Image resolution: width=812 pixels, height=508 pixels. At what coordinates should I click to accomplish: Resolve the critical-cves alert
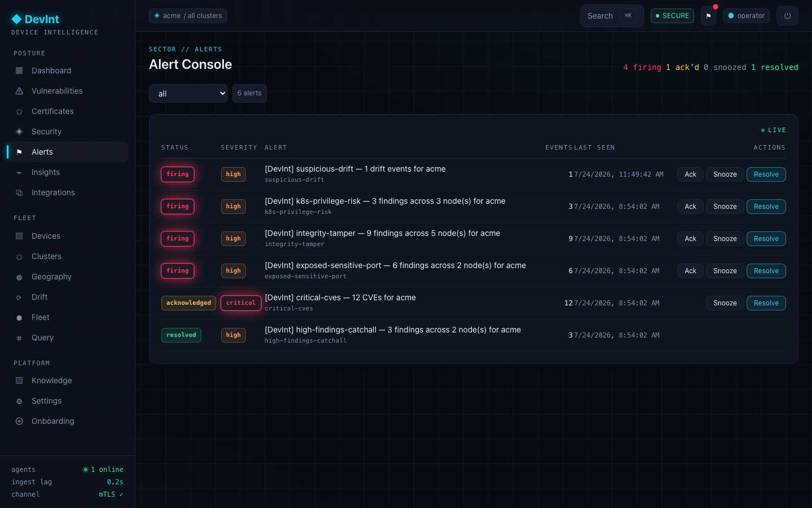(766, 303)
